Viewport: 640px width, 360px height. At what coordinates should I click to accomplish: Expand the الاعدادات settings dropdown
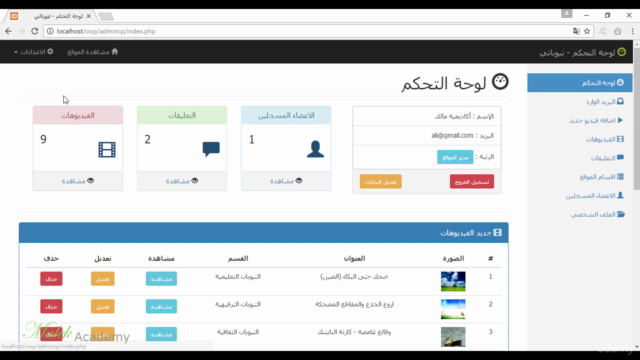click(33, 52)
